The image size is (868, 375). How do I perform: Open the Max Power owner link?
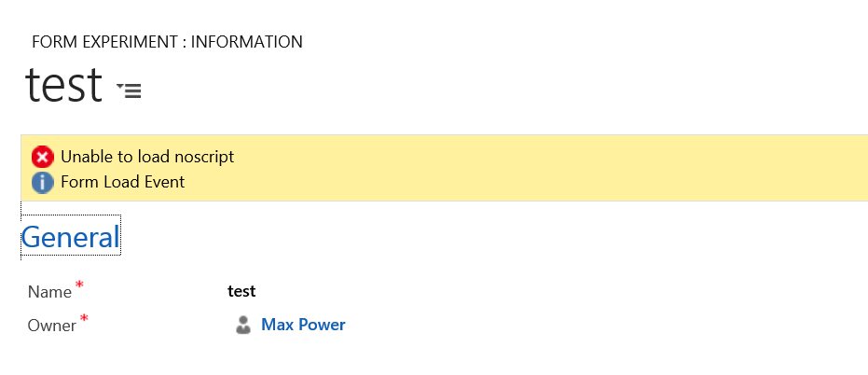pos(303,325)
